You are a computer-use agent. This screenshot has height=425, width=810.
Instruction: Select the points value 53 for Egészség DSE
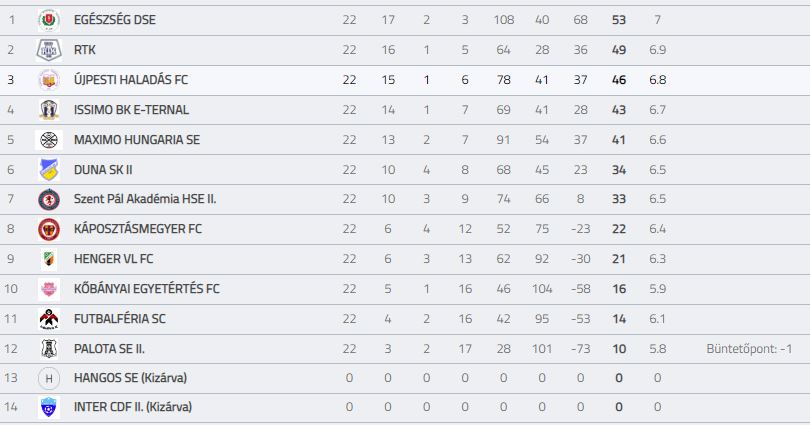tap(619, 20)
